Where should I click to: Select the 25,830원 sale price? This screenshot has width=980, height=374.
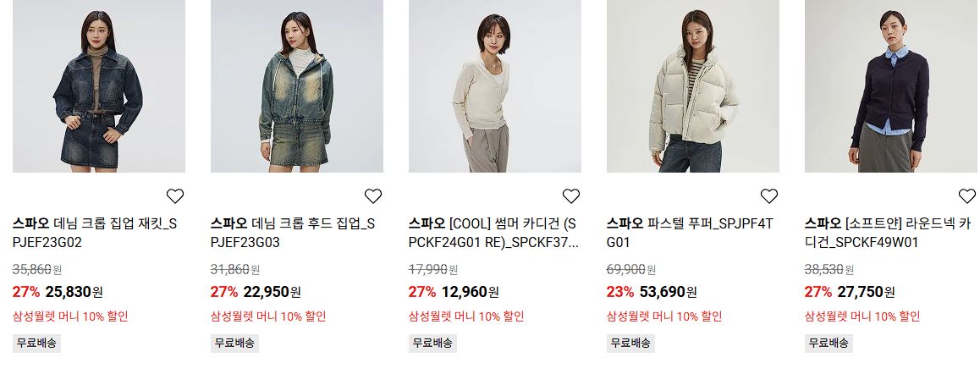74,292
